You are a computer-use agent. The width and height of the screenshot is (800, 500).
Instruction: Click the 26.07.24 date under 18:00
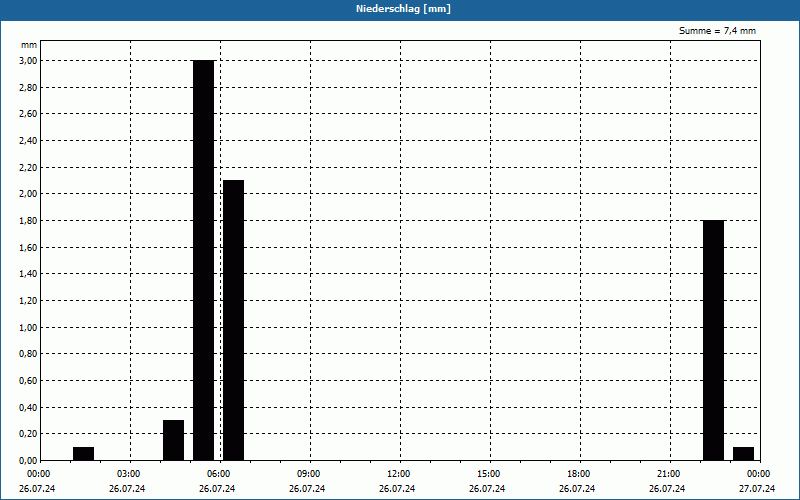pos(577,489)
